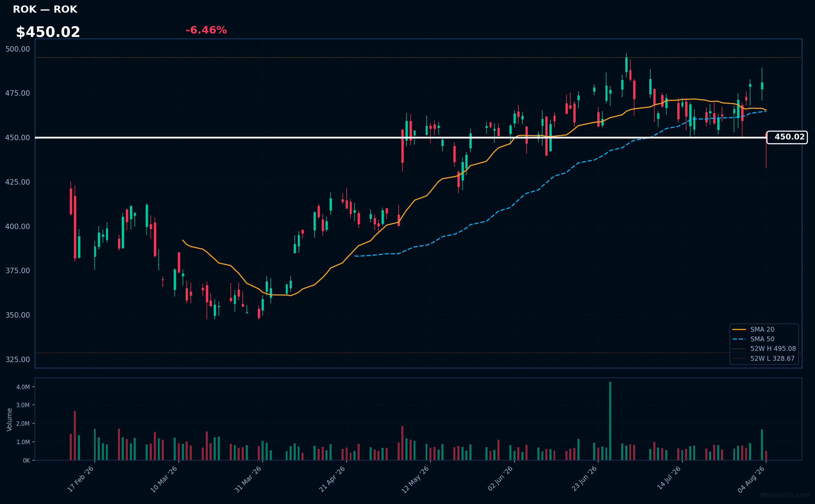This screenshot has height=504, width=815.
Task: Click the 1.0M volume axis label
Action: pyautogui.click(x=23, y=442)
